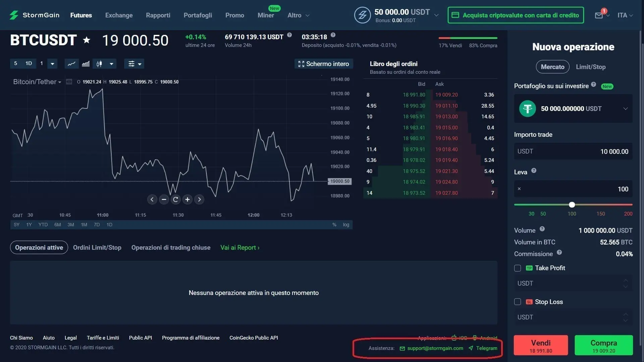The height and width of the screenshot is (362, 644).
Task: Select the candlestick chart type icon
Action: tap(99, 64)
